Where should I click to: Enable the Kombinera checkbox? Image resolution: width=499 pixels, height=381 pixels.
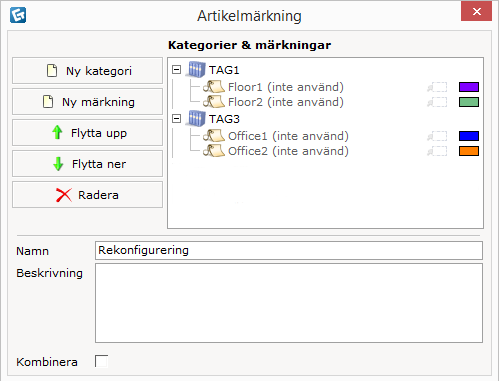click(101, 361)
